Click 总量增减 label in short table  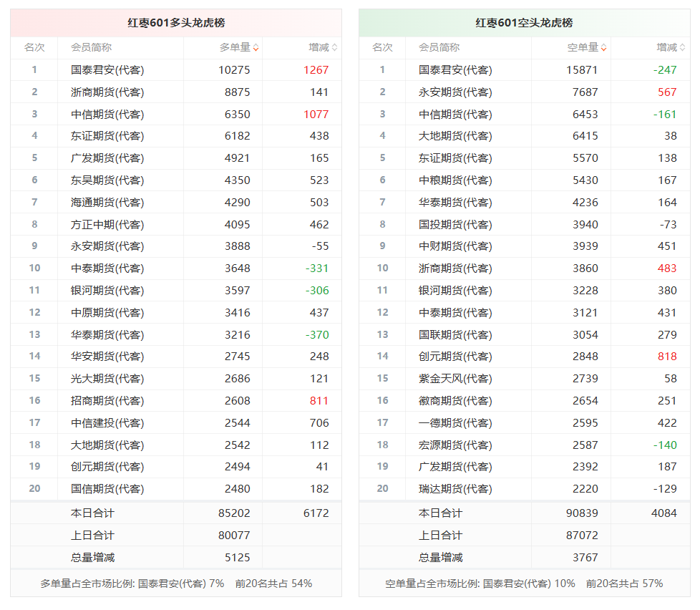point(440,558)
